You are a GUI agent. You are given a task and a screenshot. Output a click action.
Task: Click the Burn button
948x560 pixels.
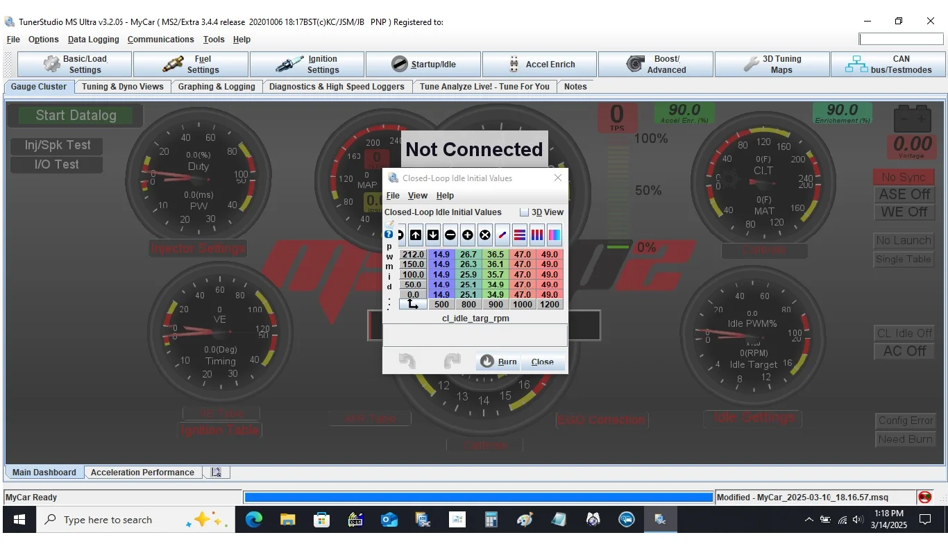[498, 362]
